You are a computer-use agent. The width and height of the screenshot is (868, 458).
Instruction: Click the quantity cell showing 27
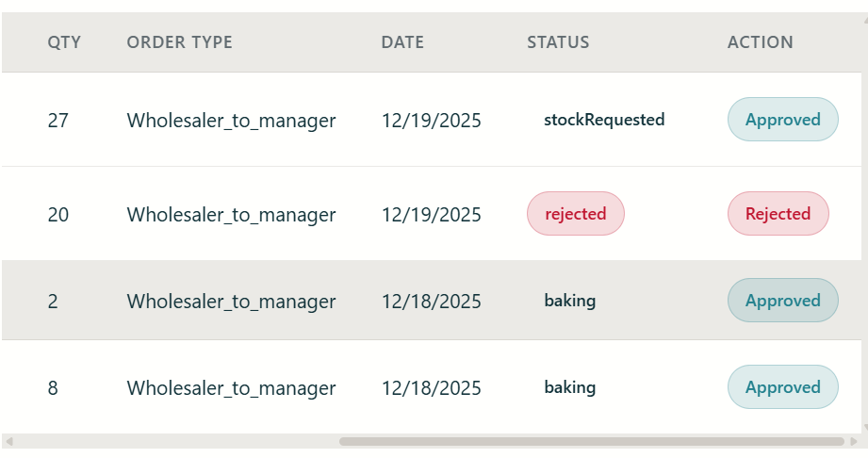coord(57,121)
